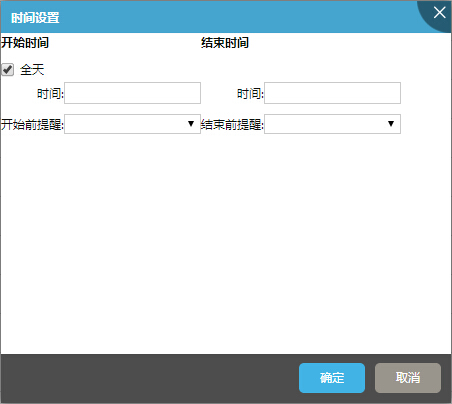Click the dark footer bar beside 确定

click(x=150, y=378)
